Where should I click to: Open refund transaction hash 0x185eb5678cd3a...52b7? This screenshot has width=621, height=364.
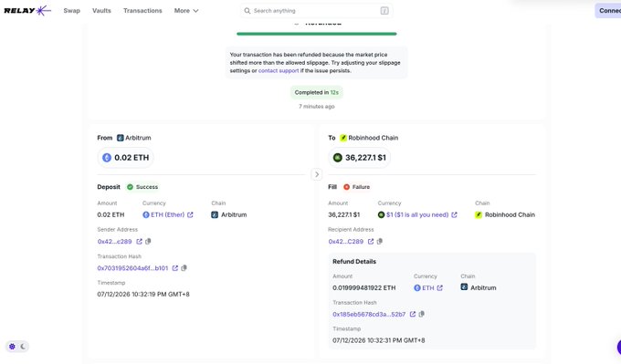pos(369,314)
